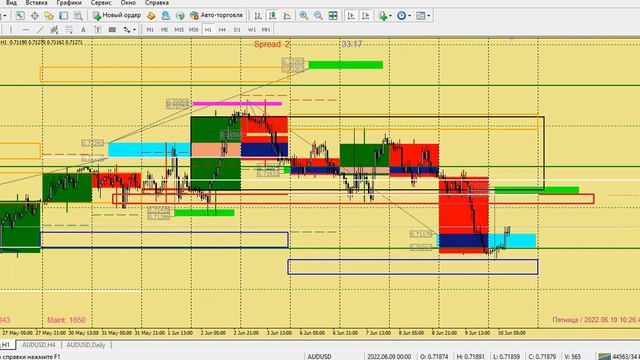The width and height of the screenshot is (640, 360).
Task: Toggle auto-scroll to latest bar
Action: pyautogui.click(x=351, y=16)
